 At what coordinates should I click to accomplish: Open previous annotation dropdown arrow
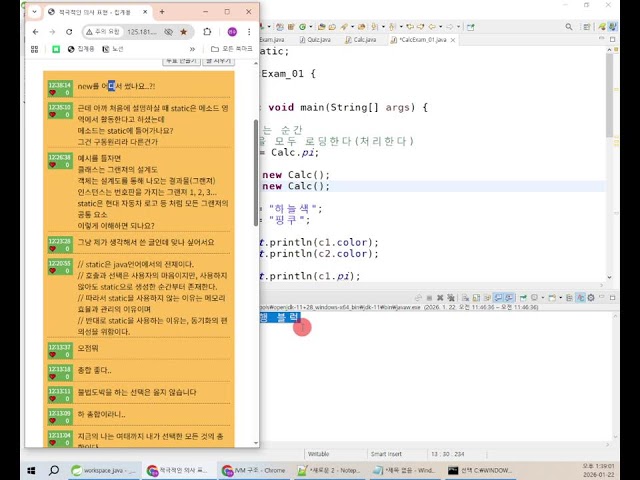pyautogui.click(x=401, y=27)
